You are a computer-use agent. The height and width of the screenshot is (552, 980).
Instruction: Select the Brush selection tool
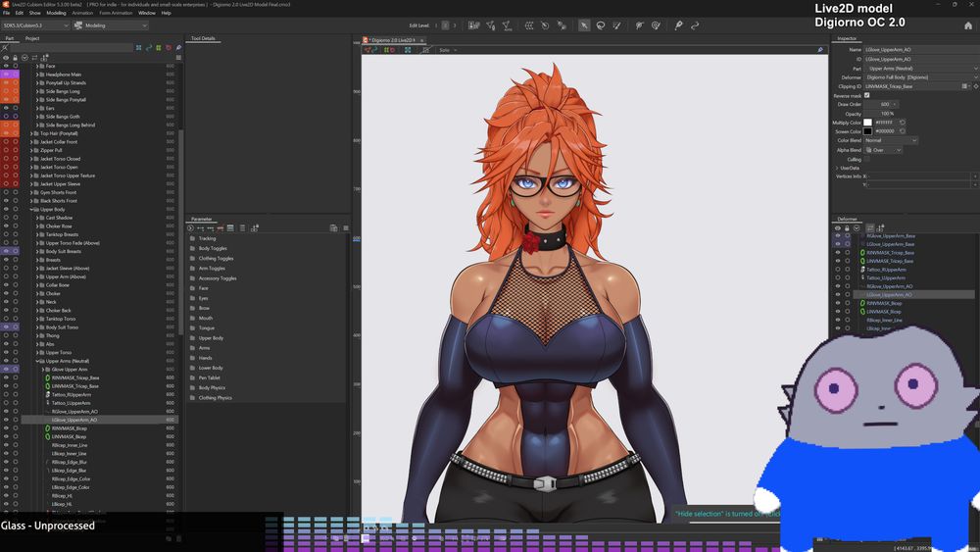click(616, 25)
